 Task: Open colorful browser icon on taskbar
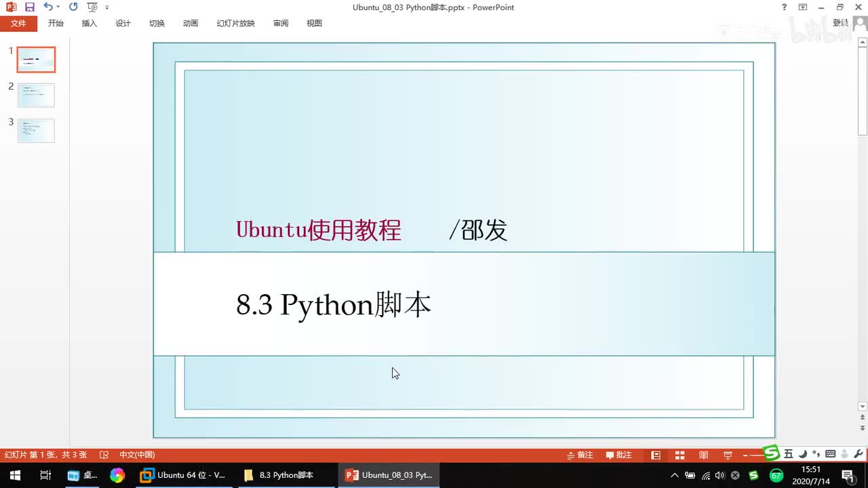[x=117, y=475]
